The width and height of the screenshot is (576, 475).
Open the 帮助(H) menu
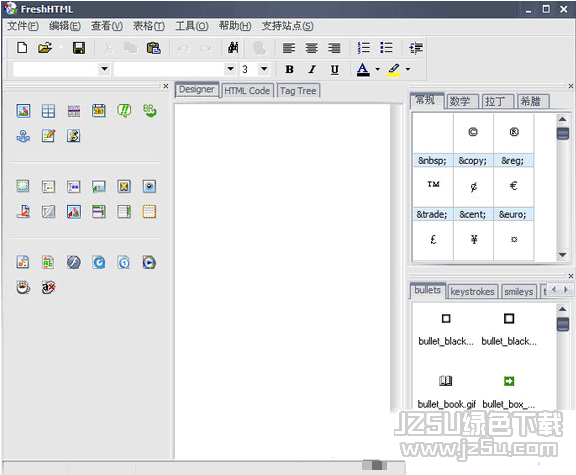pos(235,26)
